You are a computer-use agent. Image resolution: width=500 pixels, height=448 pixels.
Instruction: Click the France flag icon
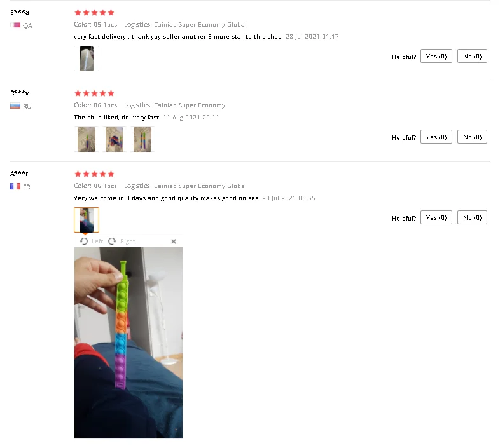[x=15, y=186]
